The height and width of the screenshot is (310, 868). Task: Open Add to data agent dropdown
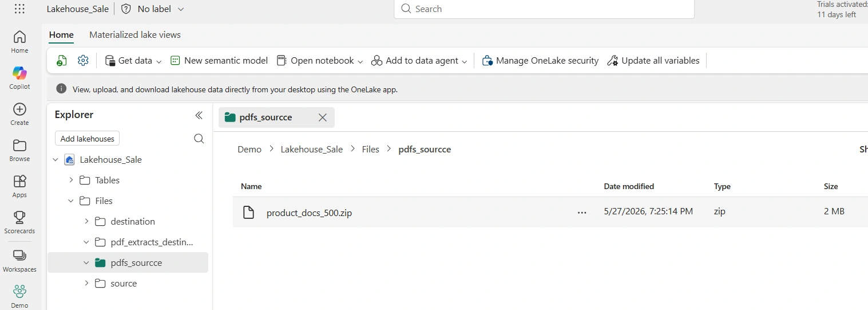(419, 61)
